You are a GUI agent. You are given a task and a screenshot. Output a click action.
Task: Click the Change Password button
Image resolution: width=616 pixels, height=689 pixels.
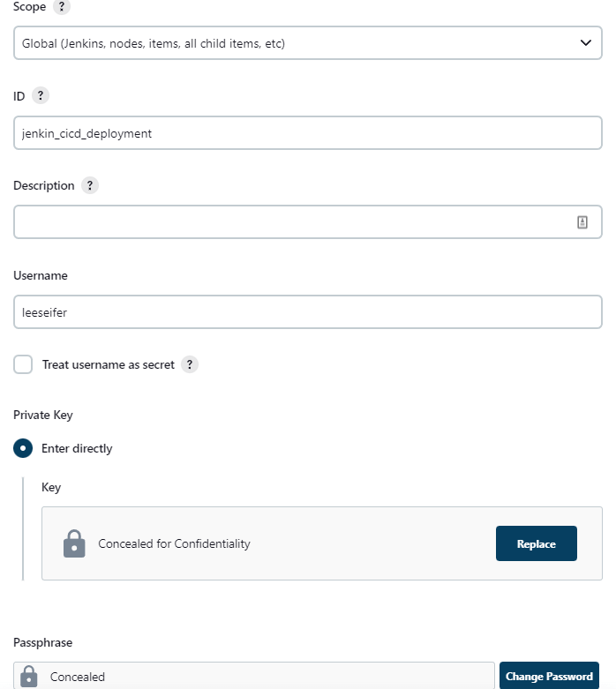point(549,677)
